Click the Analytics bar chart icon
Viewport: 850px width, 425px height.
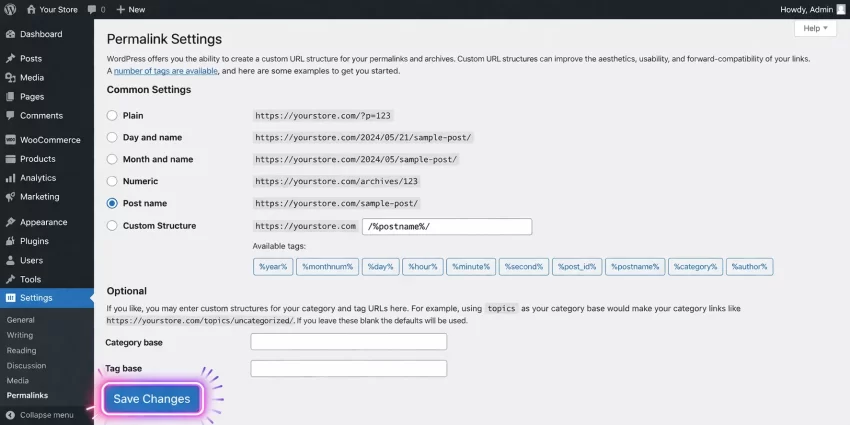(10, 178)
